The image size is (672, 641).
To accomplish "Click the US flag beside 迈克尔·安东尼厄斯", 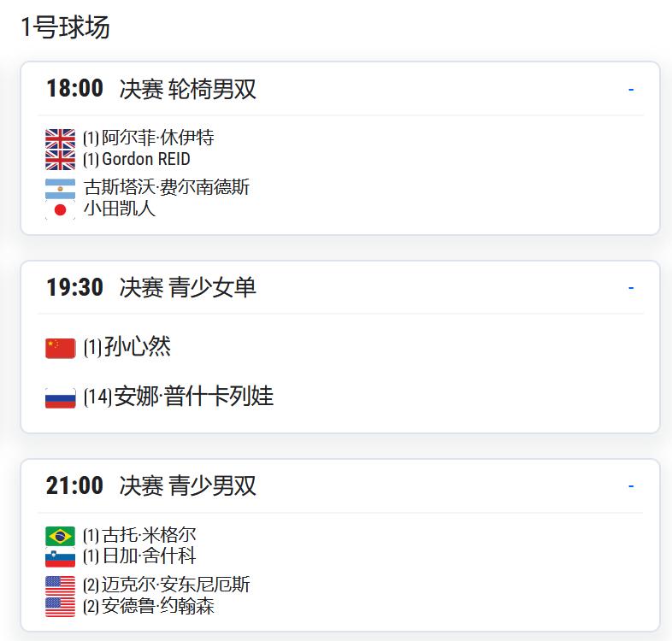I will 60,585.
